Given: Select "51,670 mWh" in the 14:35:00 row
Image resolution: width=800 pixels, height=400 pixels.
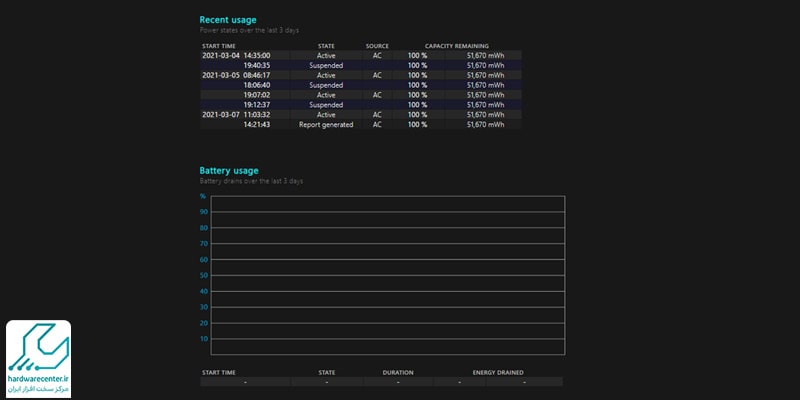Looking at the screenshot, I should pos(485,56).
